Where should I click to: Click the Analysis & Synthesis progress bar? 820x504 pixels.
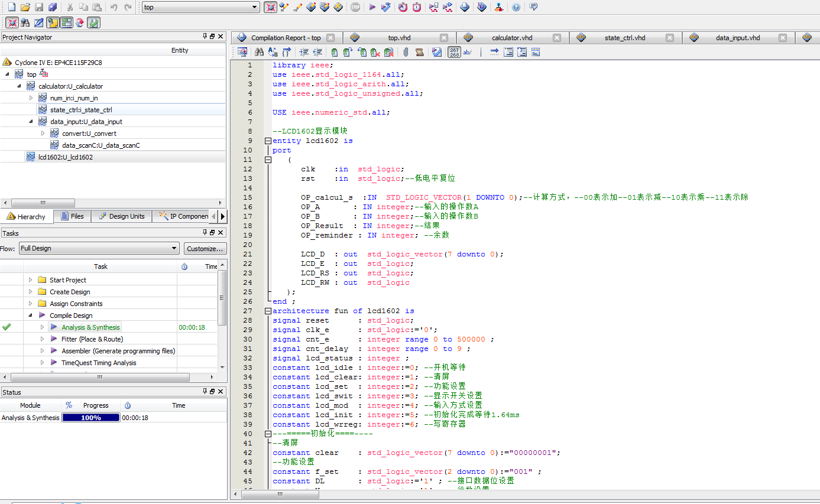click(x=90, y=418)
